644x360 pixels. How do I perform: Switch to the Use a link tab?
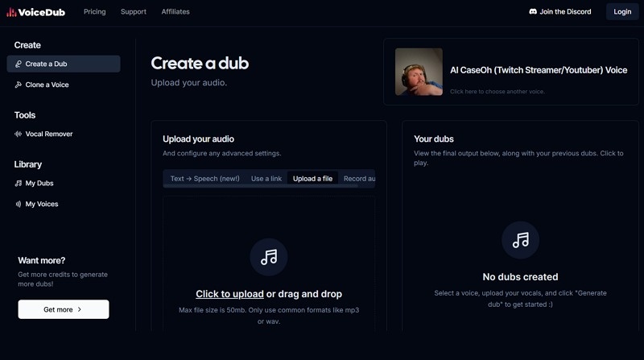(266, 178)
